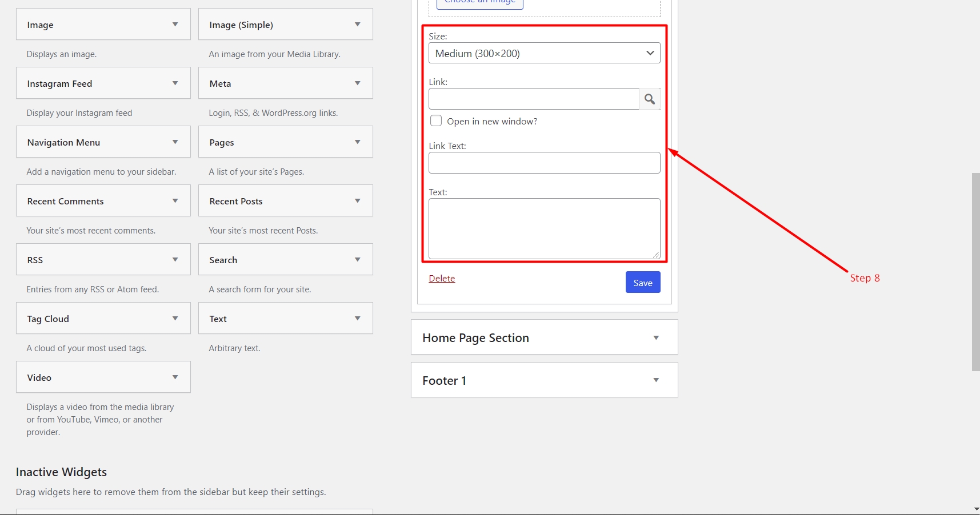Select the Image widget title
The height and width of the screenshot is (515, 980).
point(40,25)
